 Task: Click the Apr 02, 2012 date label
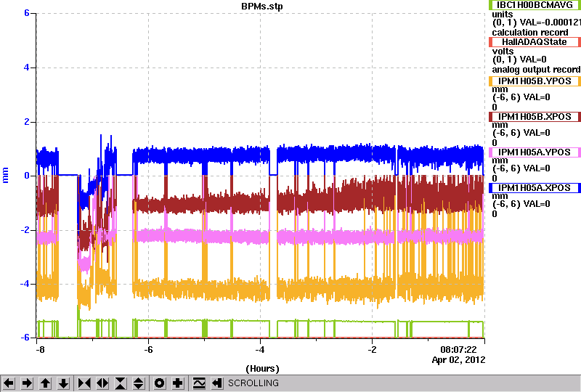(x=458, y=360)
